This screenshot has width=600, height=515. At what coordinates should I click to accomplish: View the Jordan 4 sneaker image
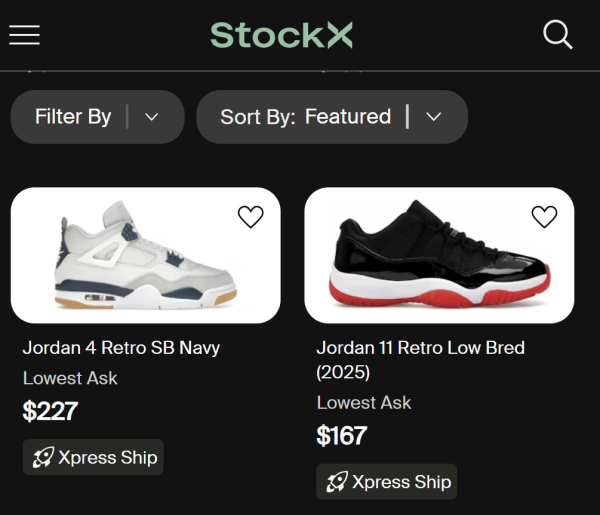pos(146,258)
